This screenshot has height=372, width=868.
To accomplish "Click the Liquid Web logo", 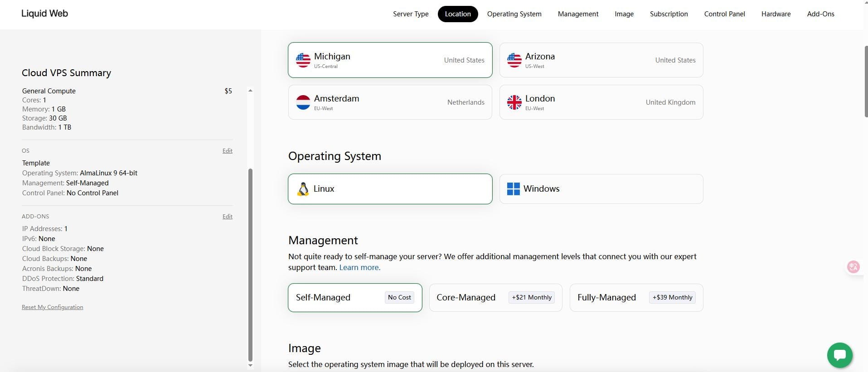I will [44, 14].
